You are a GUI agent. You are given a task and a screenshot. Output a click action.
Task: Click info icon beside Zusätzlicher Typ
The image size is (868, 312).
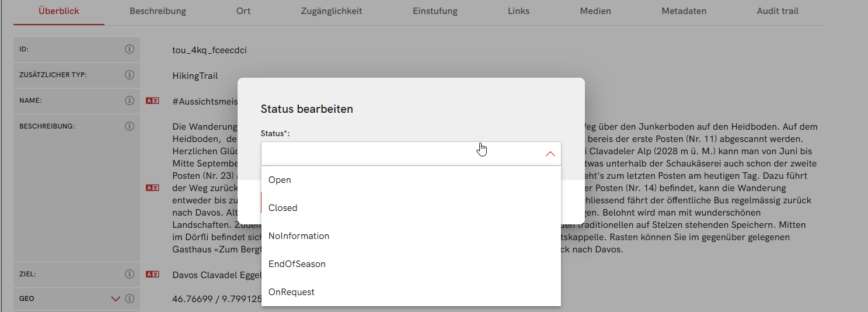tap(130, 75)
